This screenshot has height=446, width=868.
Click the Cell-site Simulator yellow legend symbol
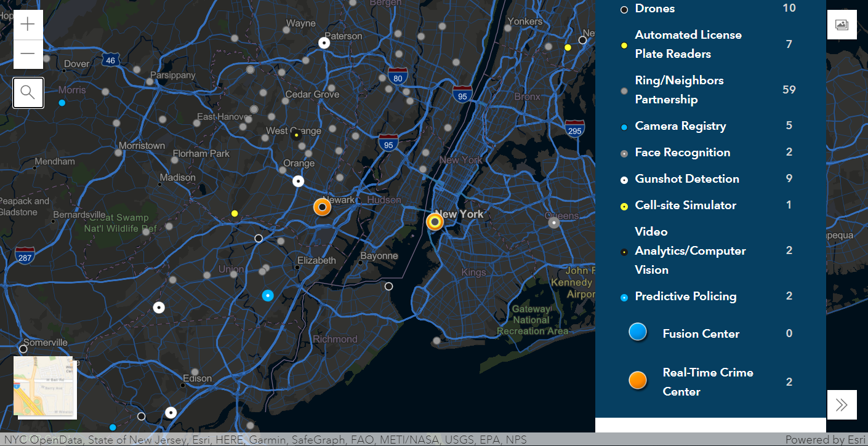coord(624,206)
